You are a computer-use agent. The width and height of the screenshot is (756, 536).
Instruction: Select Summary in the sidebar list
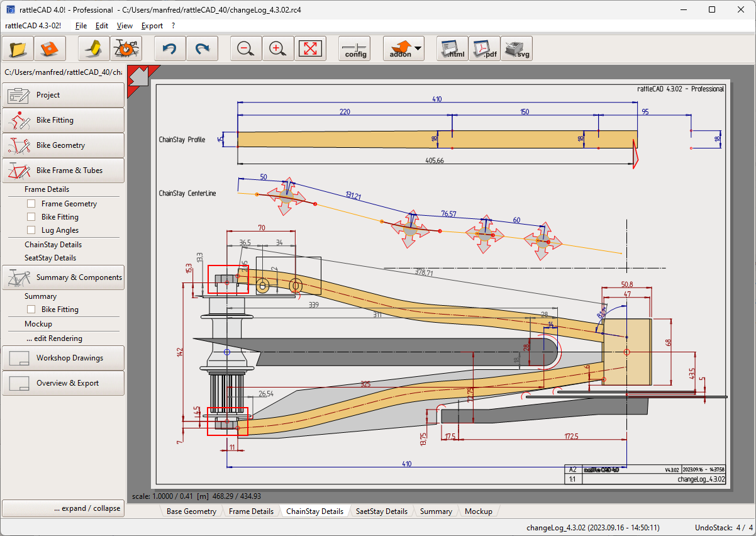41,296
